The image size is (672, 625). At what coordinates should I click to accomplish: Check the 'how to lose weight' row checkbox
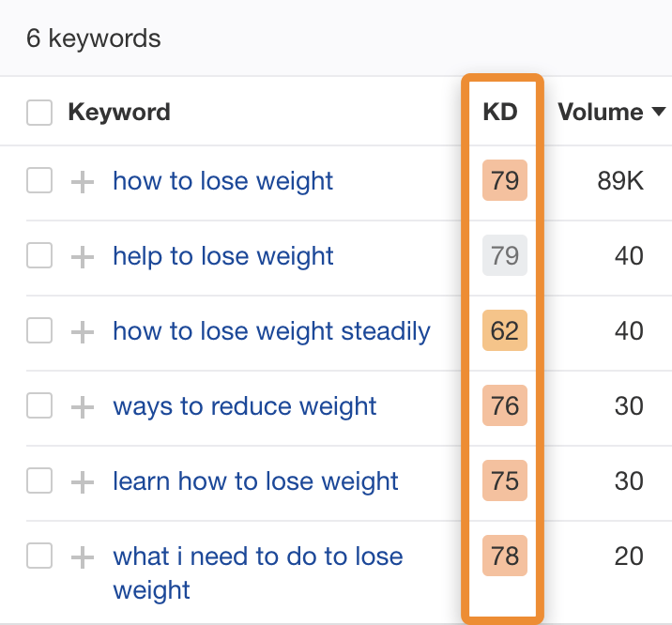tap(39, 181)
